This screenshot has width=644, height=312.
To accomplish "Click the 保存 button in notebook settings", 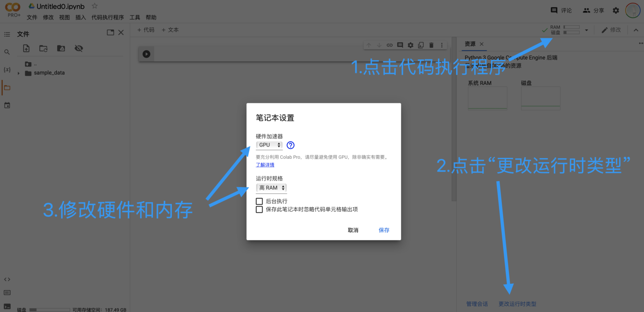I will pos(384,230).
